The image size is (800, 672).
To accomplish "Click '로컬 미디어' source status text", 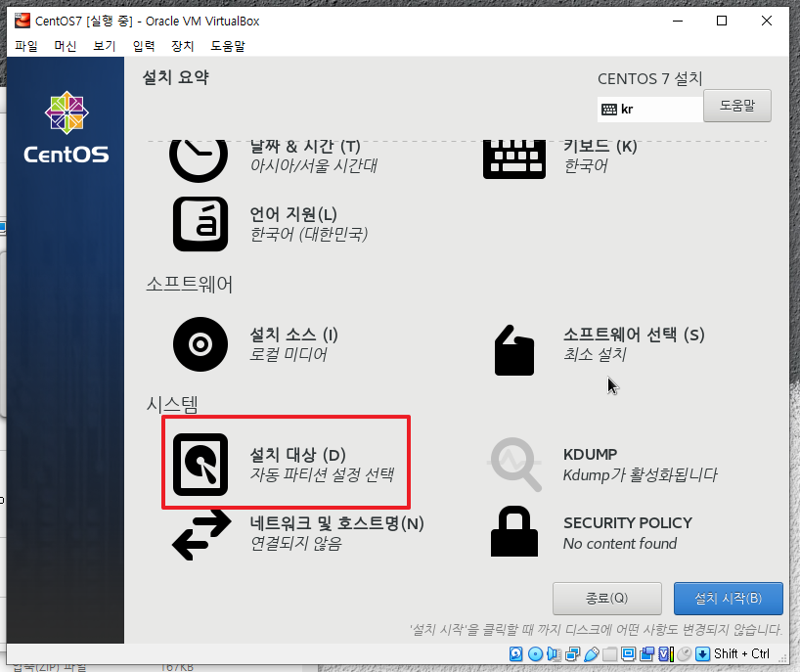I will 288,354.
